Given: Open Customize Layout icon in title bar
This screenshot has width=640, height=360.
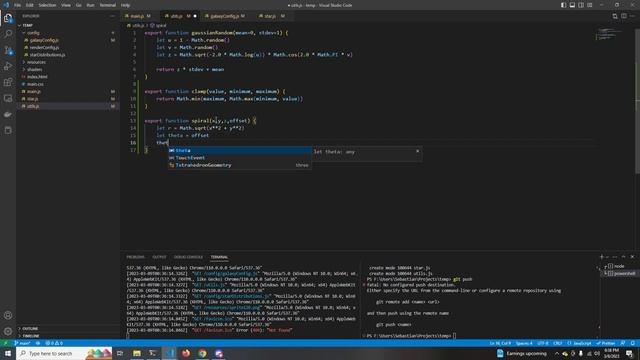Looking at the screenshot, I should (x=590, y=5).
